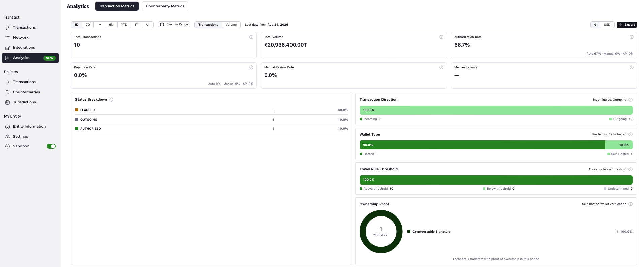Select the Transactions view toggle
644x267 pixels.
coord(208,25)
